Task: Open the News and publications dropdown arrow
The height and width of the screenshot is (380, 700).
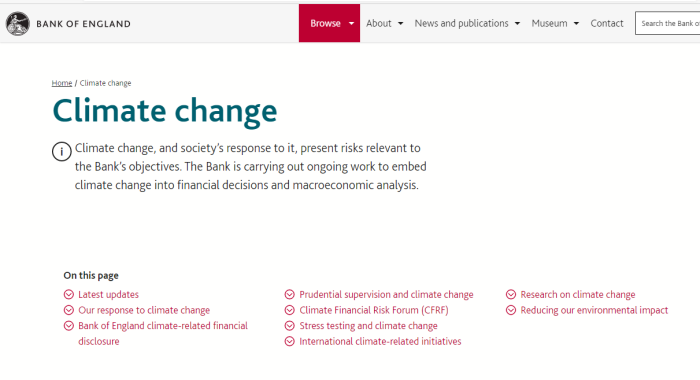Action: [517, 24]
